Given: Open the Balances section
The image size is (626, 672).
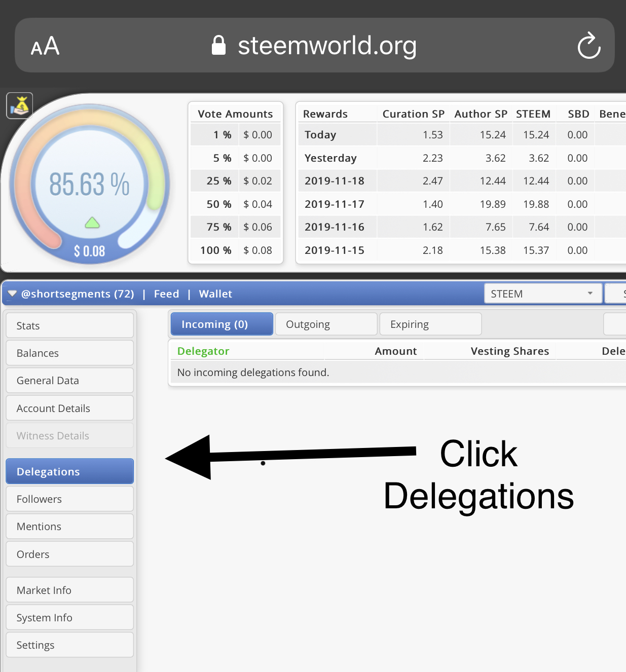Looking at the screenshot, I should (70, 353).
